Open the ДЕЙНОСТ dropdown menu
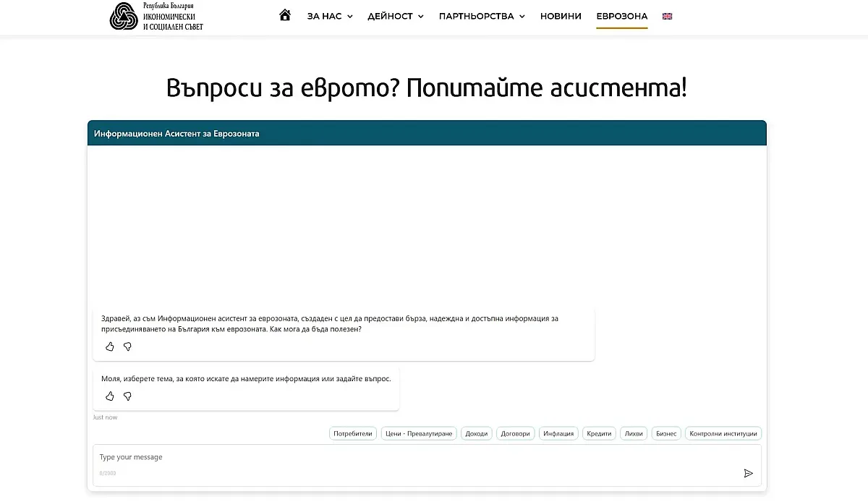 pos(395,16)
